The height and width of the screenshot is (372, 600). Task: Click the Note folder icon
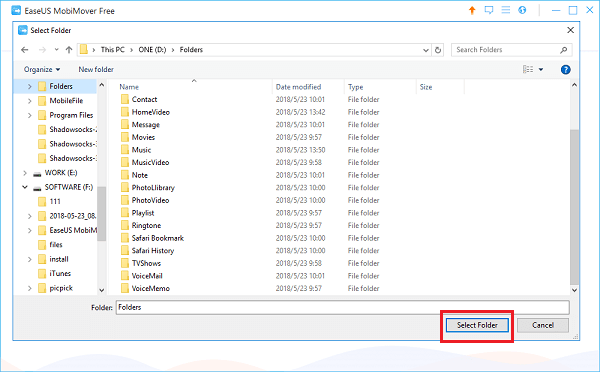125,175
